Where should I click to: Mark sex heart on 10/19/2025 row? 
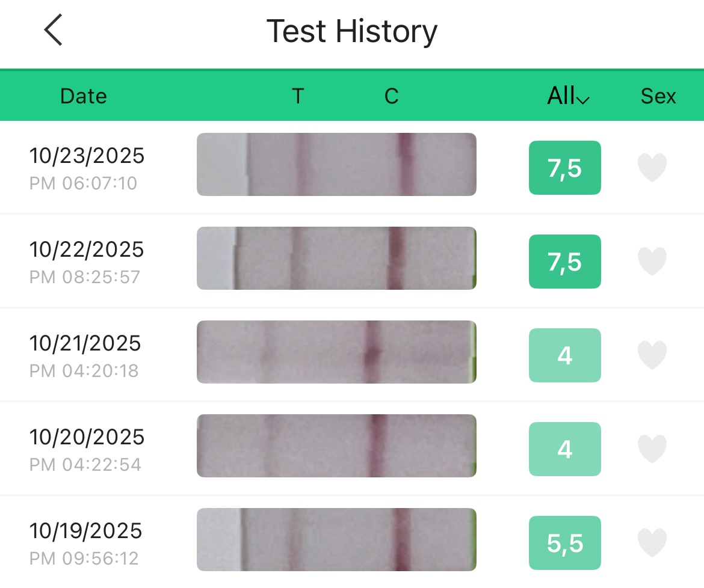pos(652,543)
